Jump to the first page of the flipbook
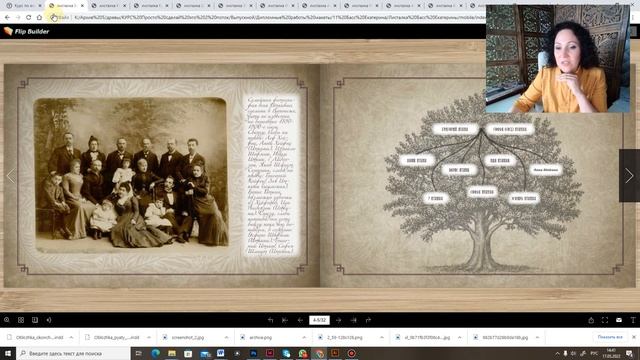The image size is (640, 360). click(285, 320)
